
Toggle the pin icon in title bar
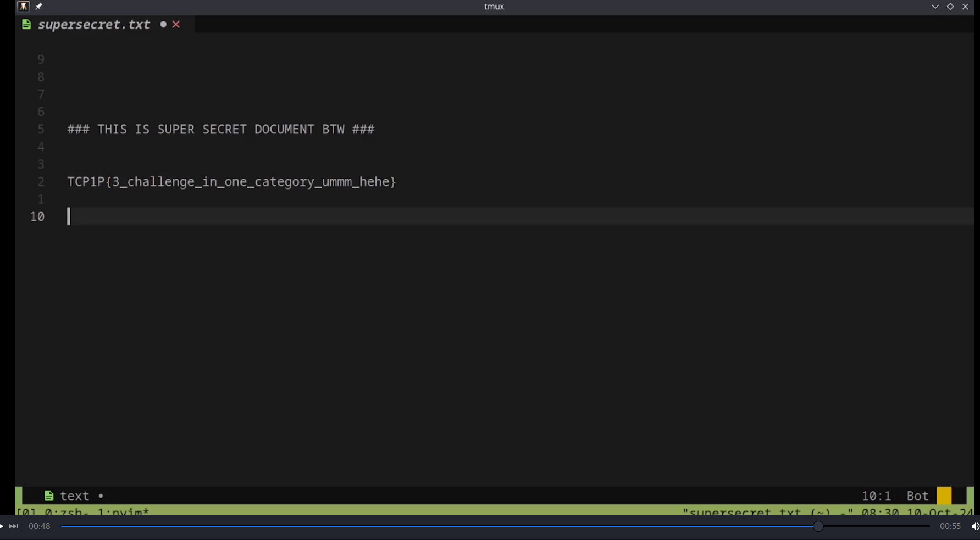(39, 7)
